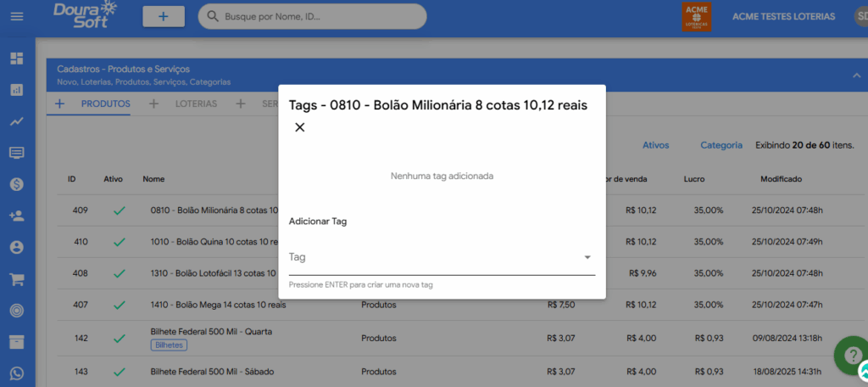The image size is (868, 387).
Task: Open the add person sidebar icon
Action: tap(16, 216)
